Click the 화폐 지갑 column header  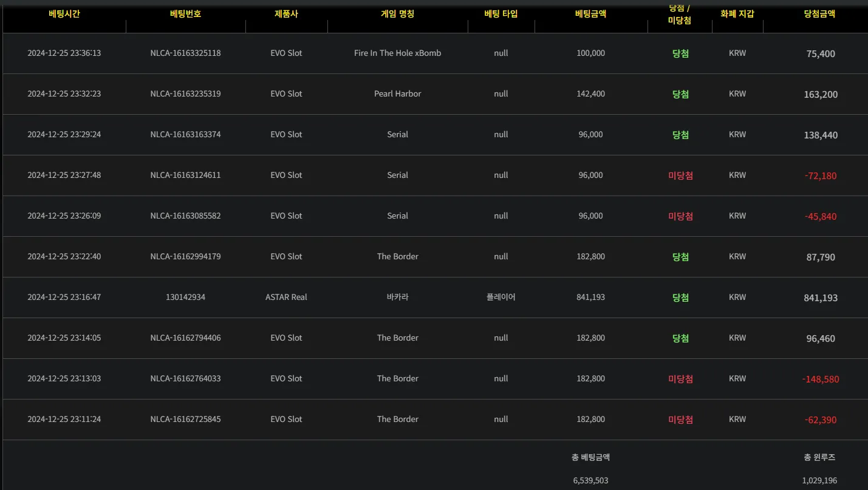click(x=737, y=13)
